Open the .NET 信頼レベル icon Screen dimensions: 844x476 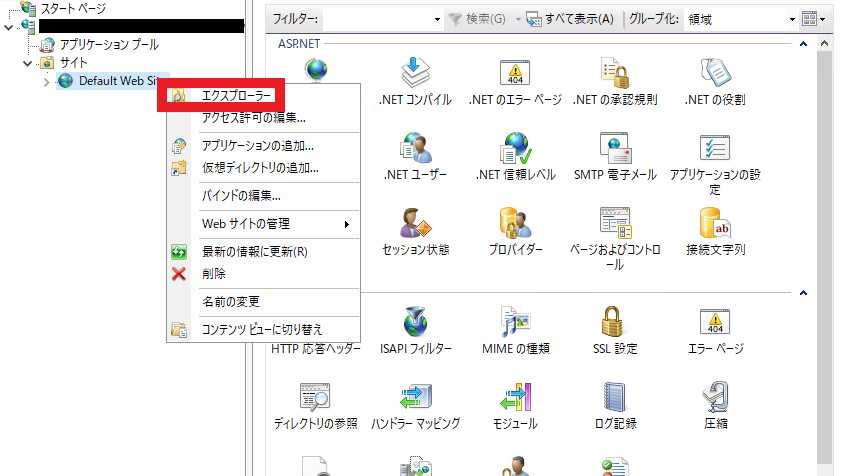click(515, 148)
